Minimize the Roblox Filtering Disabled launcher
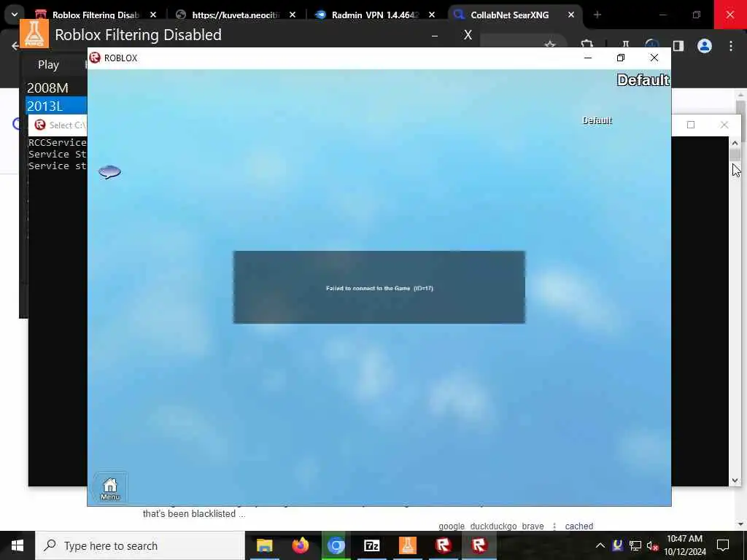This screenshot has height=560, width=747. pyautogui.click(x=435, y=35)
